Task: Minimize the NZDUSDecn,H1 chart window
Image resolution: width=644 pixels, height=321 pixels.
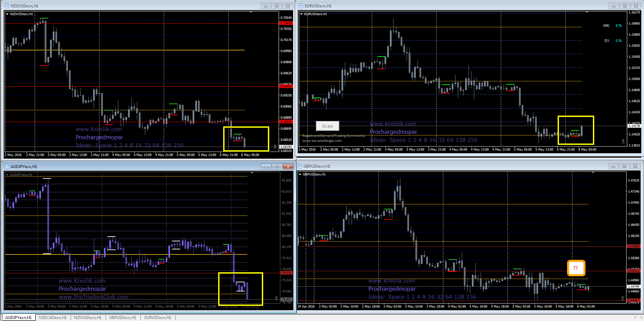Action: pos(266,6)
